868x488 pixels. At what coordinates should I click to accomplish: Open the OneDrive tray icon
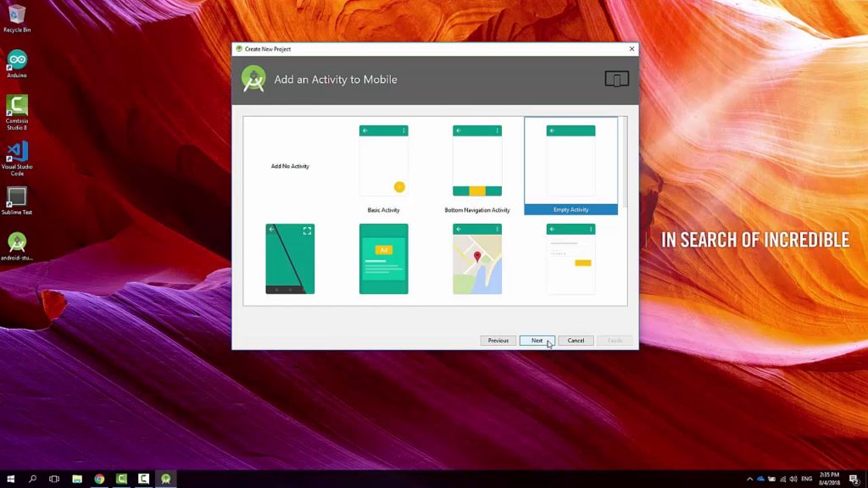tap(760, 480)
